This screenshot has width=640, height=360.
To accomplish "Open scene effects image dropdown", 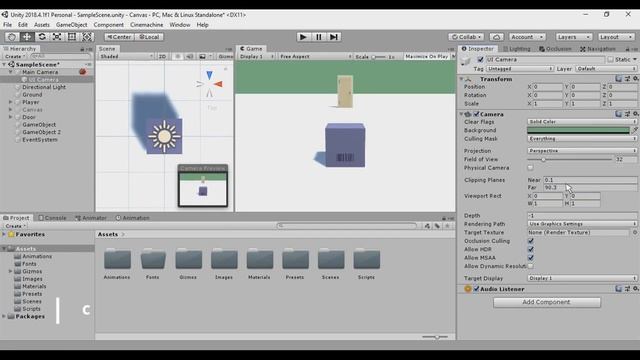I will tap(204, 56).
